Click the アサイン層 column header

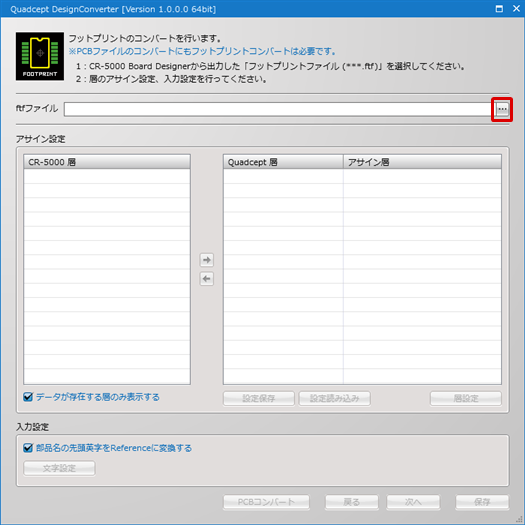point(423,162)
